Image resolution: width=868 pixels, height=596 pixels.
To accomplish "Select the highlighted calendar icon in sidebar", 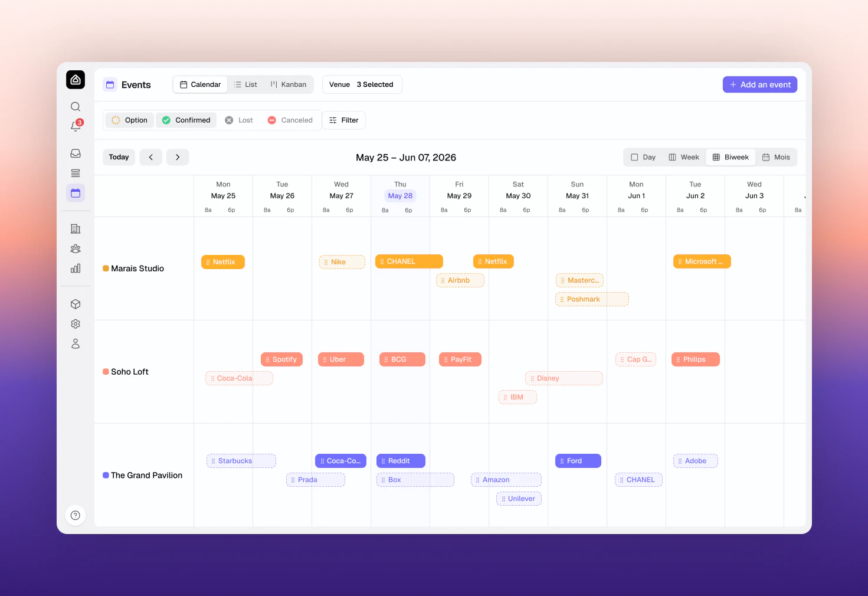I will pyautogui.click(x=76, y=193).
